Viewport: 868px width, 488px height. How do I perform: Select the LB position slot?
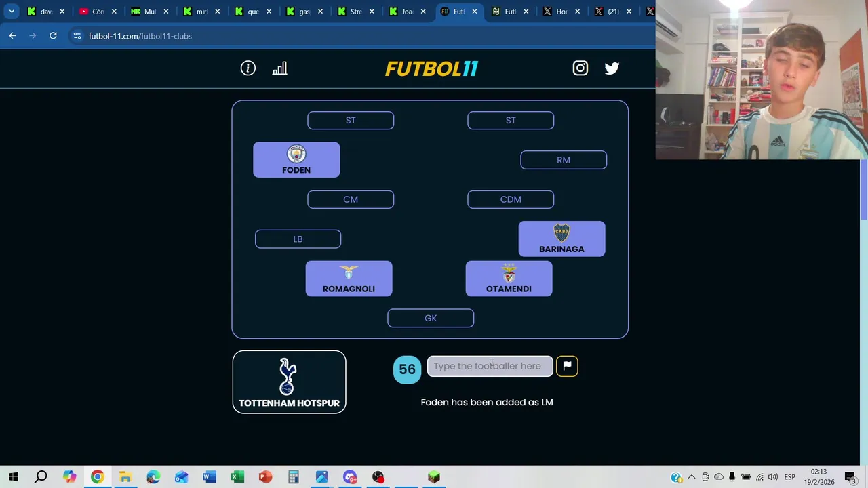click(298, 239)
